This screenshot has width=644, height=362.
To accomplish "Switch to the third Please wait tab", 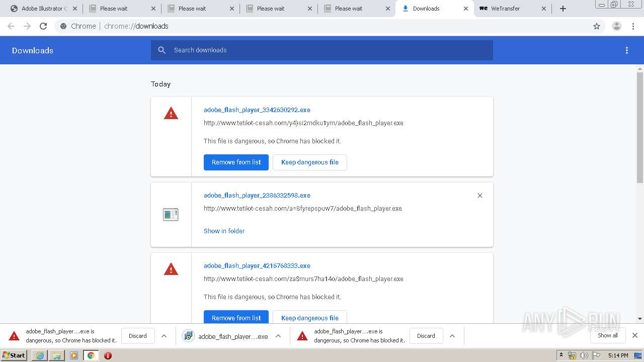I will [x=279, y=9].
